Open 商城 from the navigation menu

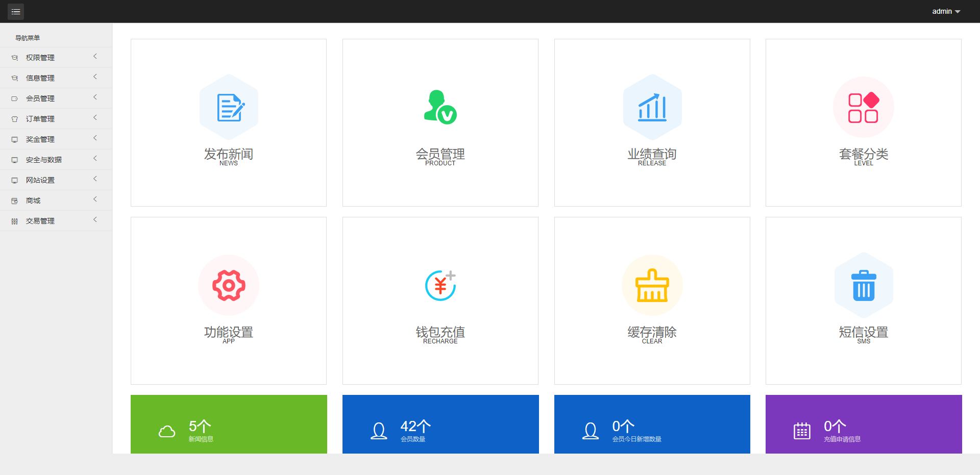coord(56,200)
